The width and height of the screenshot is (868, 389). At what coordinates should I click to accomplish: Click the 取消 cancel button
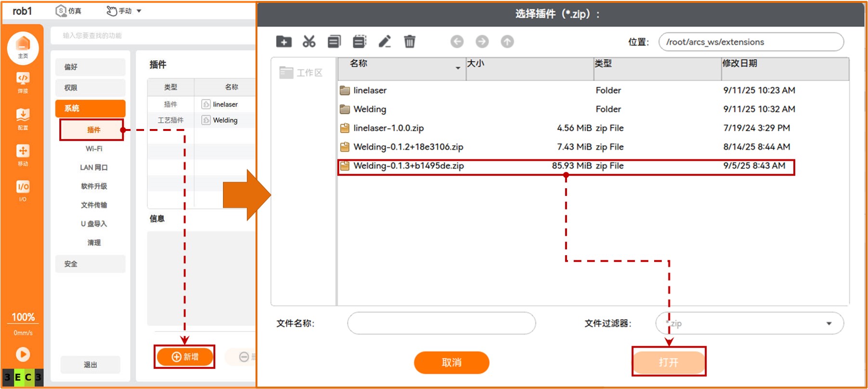[451, 363]
